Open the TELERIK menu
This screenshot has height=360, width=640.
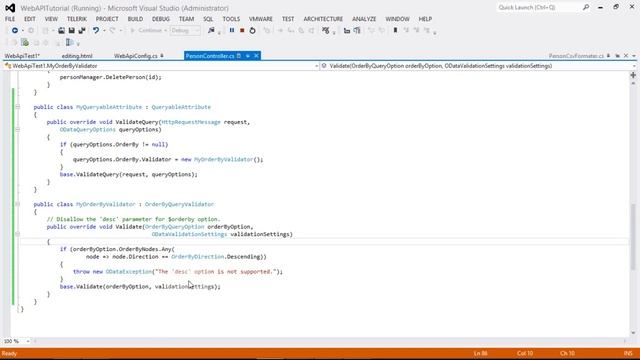(x=77, y=19)
